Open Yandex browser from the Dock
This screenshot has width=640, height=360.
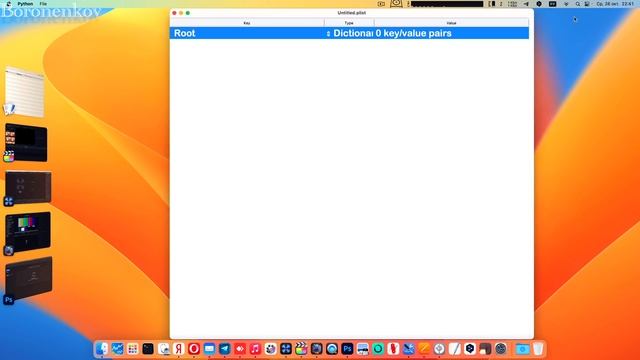[178, 349]
